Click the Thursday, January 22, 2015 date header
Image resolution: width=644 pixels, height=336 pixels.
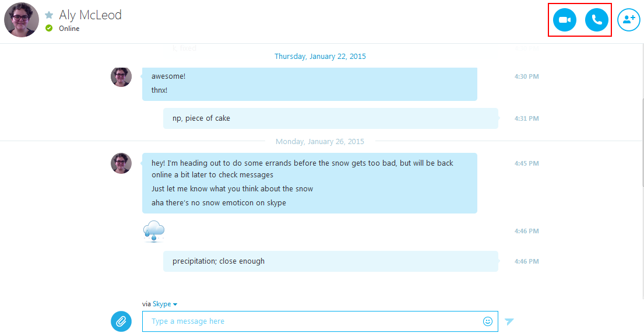(320, 57)
